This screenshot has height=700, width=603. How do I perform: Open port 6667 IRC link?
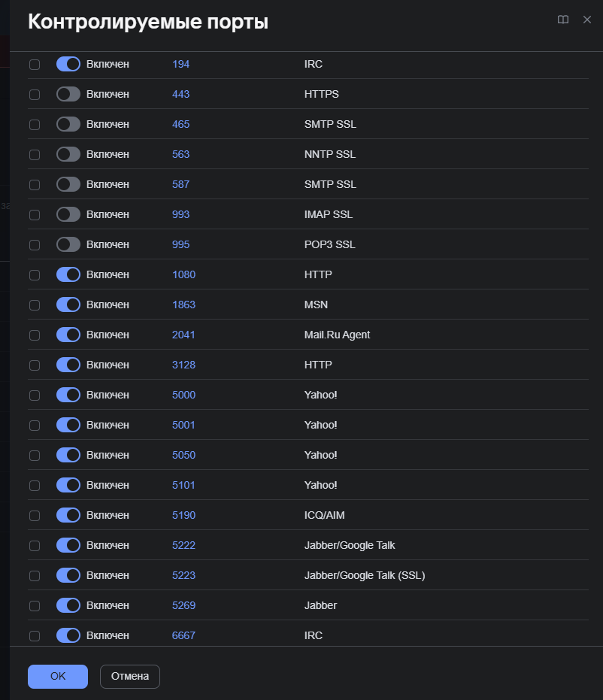(x=184, y=635)
